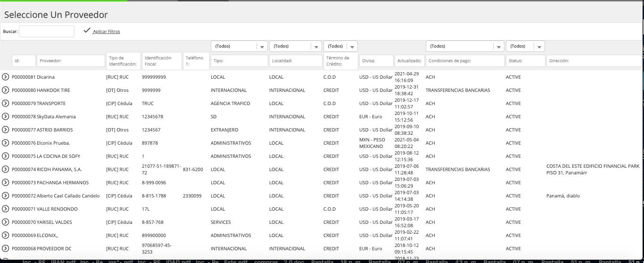Click the phone number 2330099
Image resolution: width=644 pixels, height=263 pixels.
click(192, 196)
